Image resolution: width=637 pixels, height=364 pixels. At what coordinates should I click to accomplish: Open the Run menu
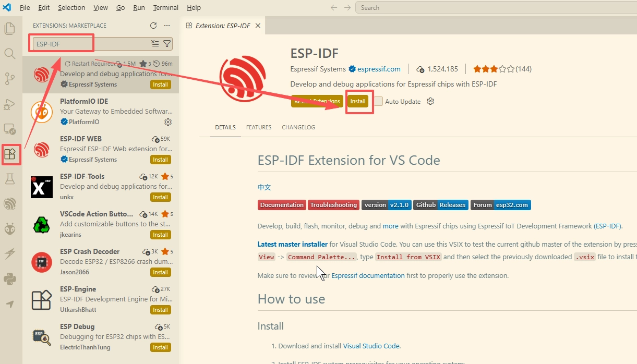tap(139, 7)
